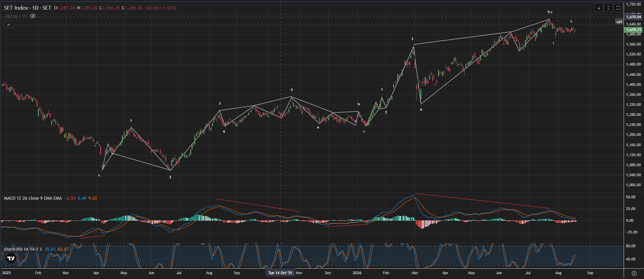The image size is (644, 279).
Task: Select the '5-c' wave label on chart
Action: pyautogui.click(x=550, y=12)
